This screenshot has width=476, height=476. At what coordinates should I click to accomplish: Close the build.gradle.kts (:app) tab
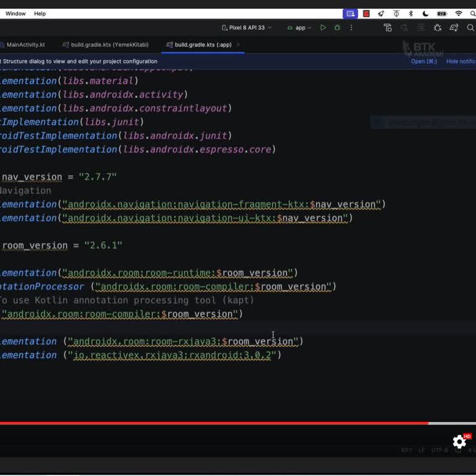pyautogui.click(x=238, y=45)
